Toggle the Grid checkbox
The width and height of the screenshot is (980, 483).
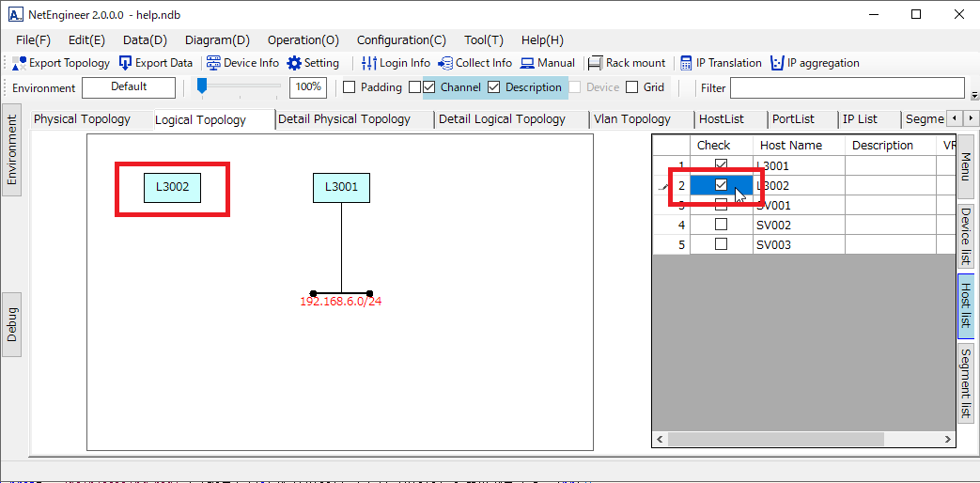click(632, 87)
